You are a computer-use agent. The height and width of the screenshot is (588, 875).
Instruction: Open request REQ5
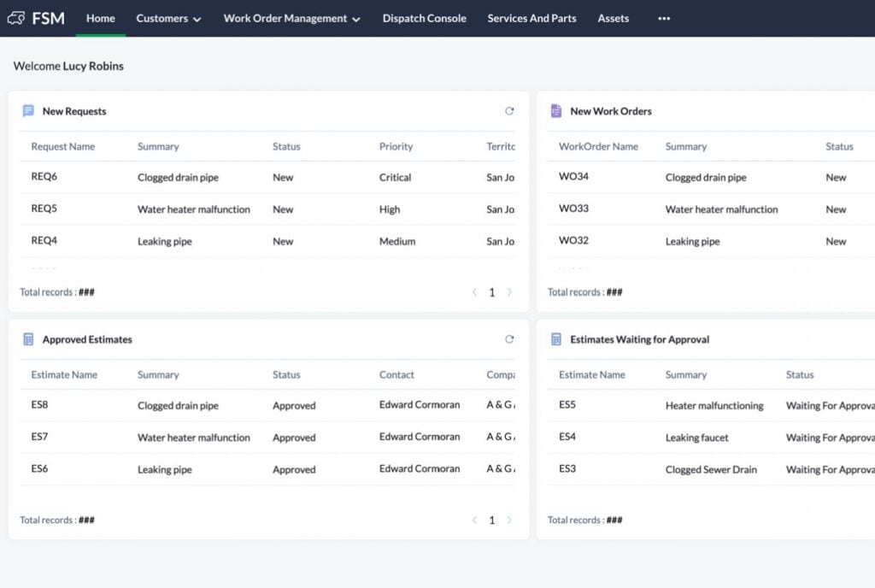(x=44, y=208)
